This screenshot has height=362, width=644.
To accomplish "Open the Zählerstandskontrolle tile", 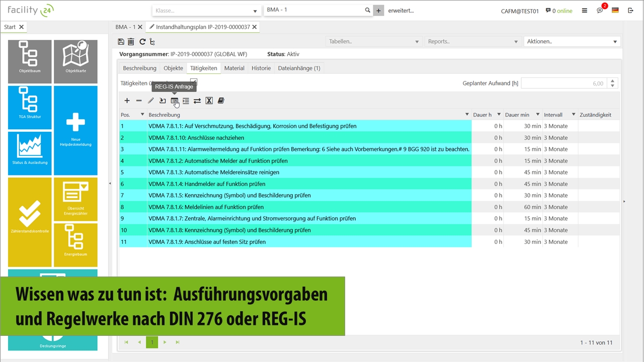I will pos(30,222).
